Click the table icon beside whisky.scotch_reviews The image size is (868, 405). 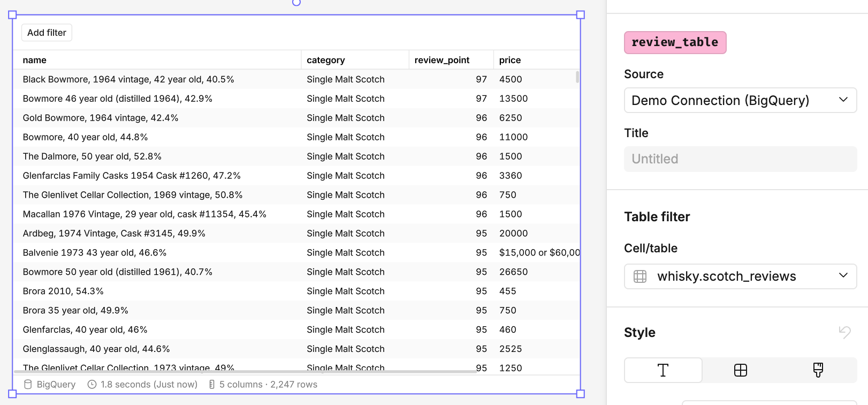point(640,276)
